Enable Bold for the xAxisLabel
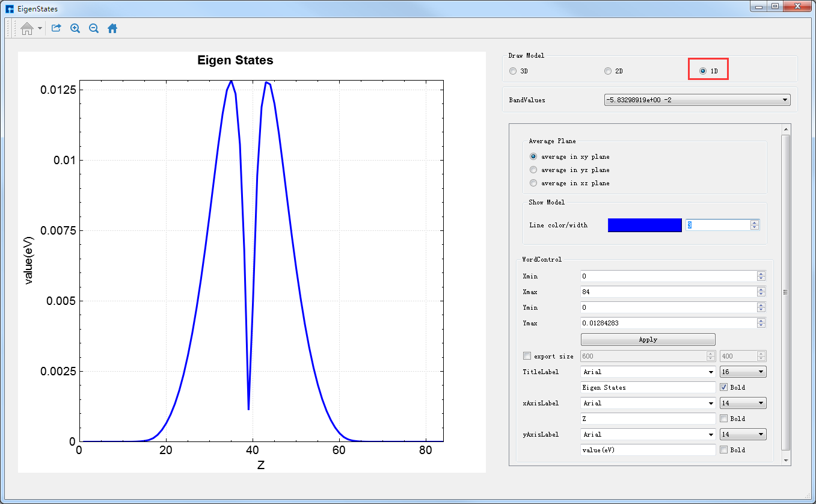The image size is (816, 504). [x=724, y=419]
